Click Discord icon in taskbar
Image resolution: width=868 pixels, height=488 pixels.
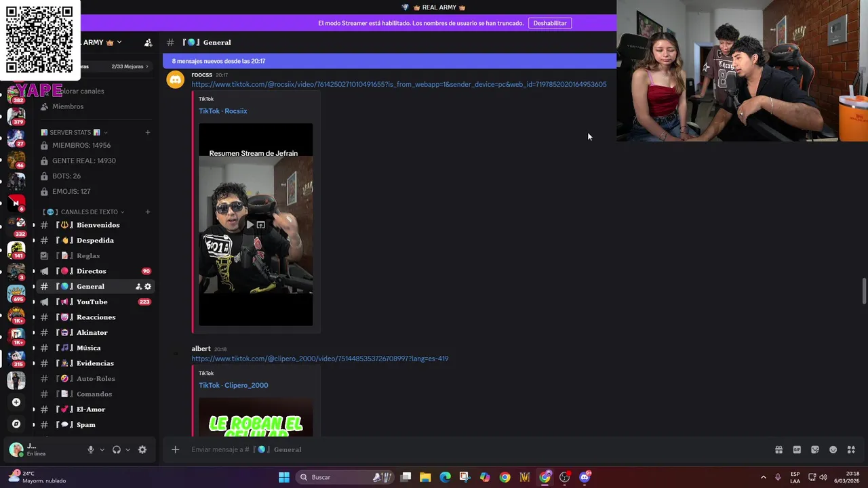click(x=585, y=477)
